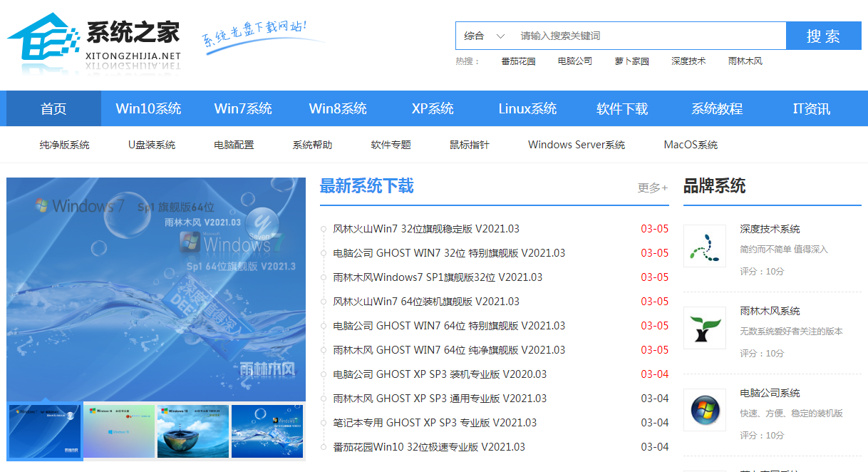Viewport: 868px width, 472px height.
Task: Click the 最新系统下载 section heading
Action: 366,187
